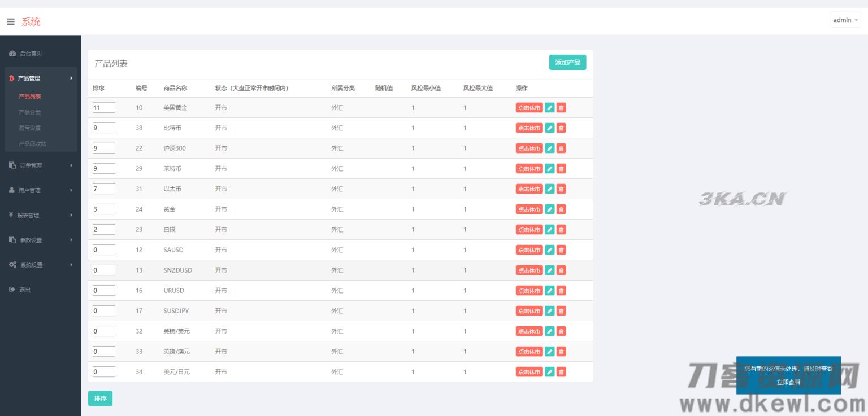Toggle 点击休市 on SAUSD row
The width and height of the screenshot is (868, 416).
click(x=529, y=250)
